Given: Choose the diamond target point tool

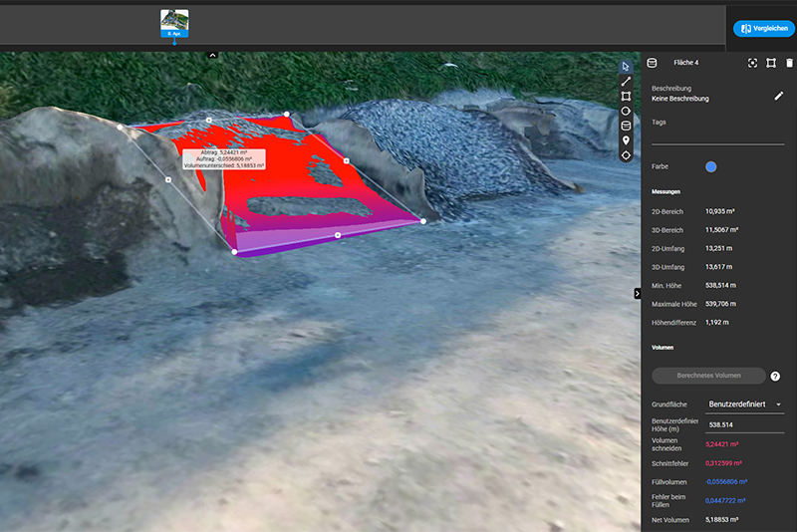Looking at the screenshot, I should point(626,155).
